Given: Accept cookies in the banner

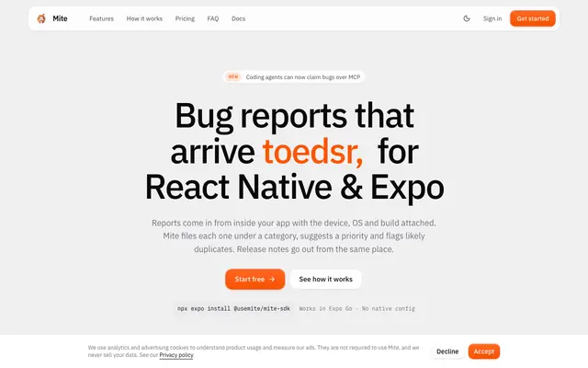Looking at the screenshot, I should (484, 351).
